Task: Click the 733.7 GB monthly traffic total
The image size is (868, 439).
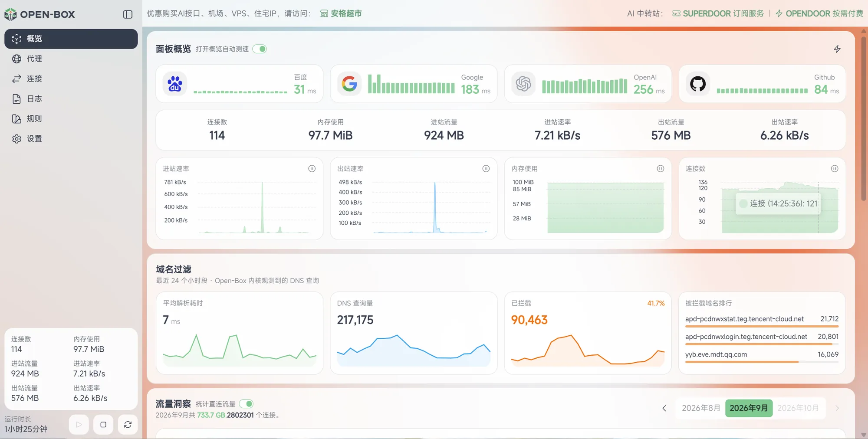Action: pos(211,415)
